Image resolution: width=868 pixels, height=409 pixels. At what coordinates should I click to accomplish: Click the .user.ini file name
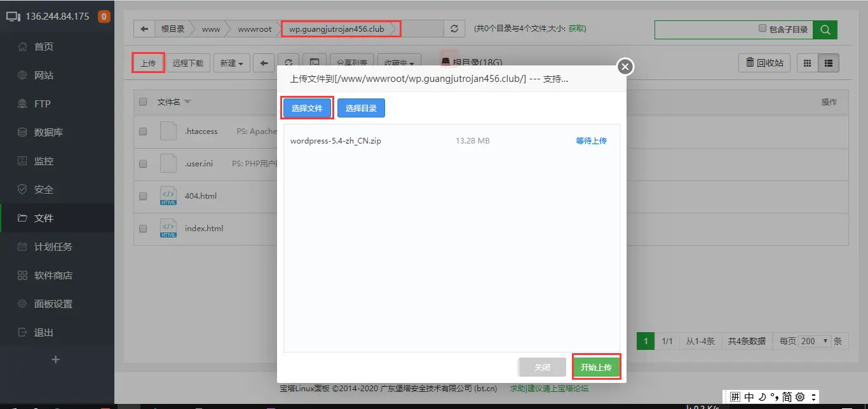pyautogui.click(x=199, y=164)
